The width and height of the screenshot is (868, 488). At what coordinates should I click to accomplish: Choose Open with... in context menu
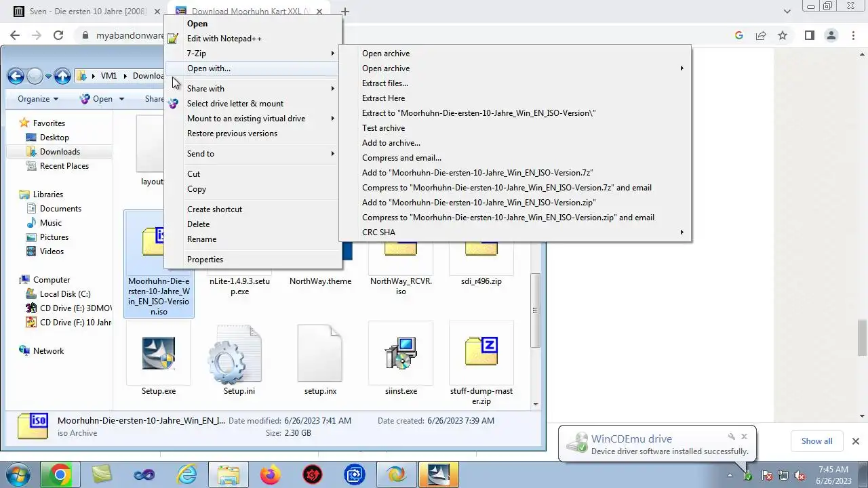click(x=252, y=68)
